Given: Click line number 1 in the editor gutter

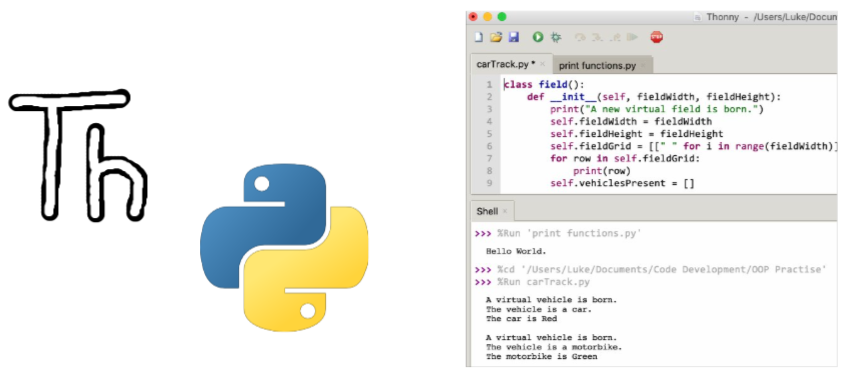Looking at the screenshot, I should (x=489, y=84).
